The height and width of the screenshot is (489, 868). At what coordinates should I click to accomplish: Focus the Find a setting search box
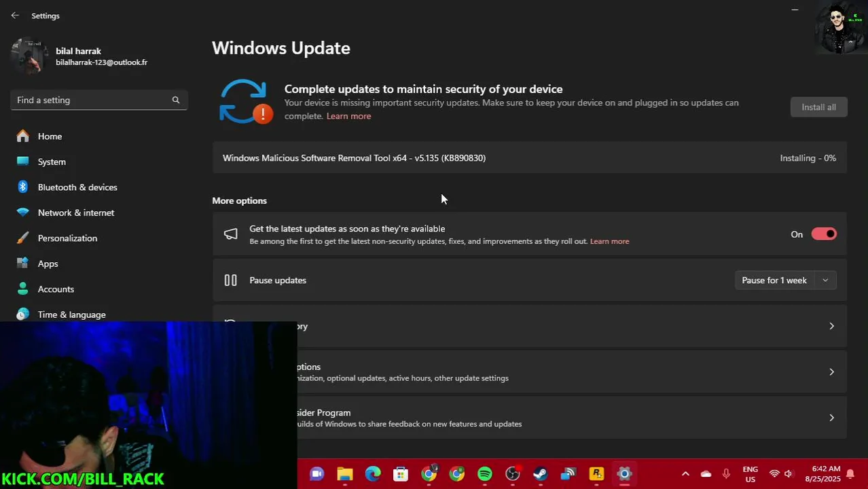[99, 100]
